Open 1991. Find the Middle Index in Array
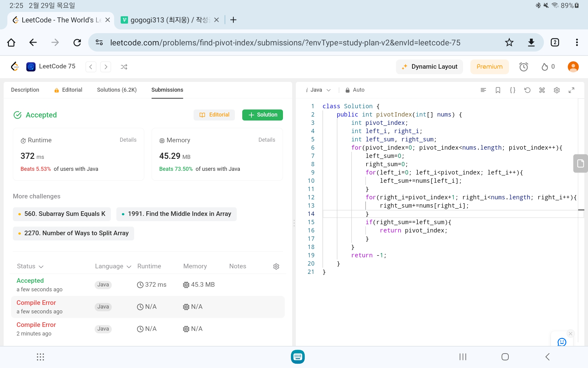588x368 pixels. (176, 214)
